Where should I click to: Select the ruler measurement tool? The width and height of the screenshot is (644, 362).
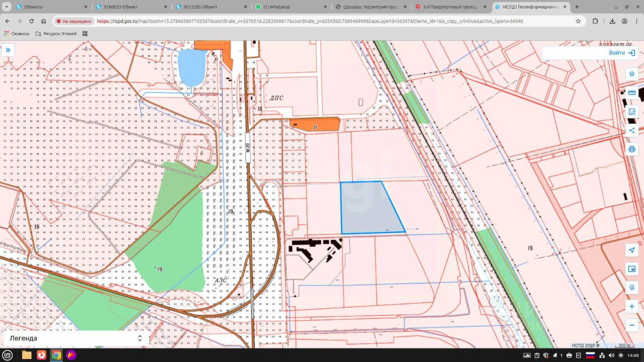click(632, 93)
